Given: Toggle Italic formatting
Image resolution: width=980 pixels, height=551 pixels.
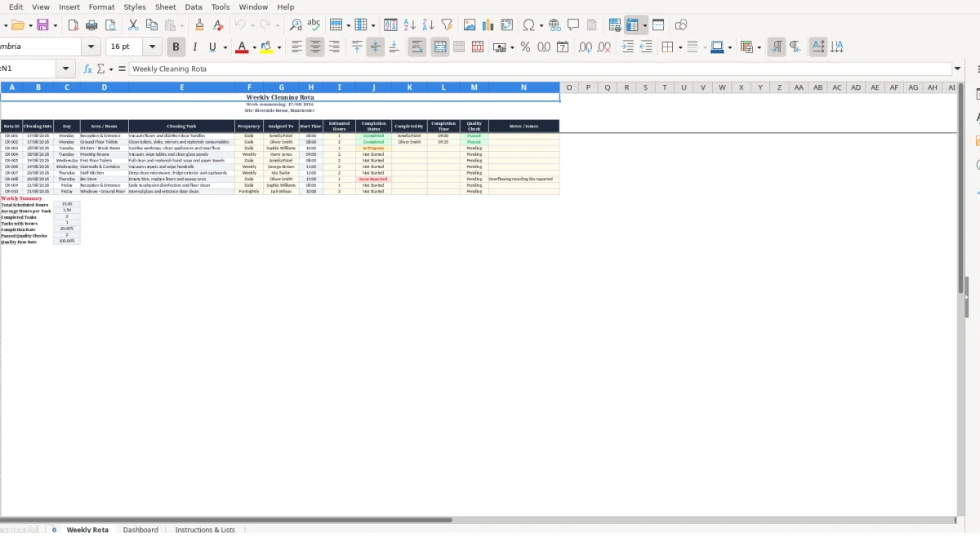Looking at the screenshot, I should point(194,47).
